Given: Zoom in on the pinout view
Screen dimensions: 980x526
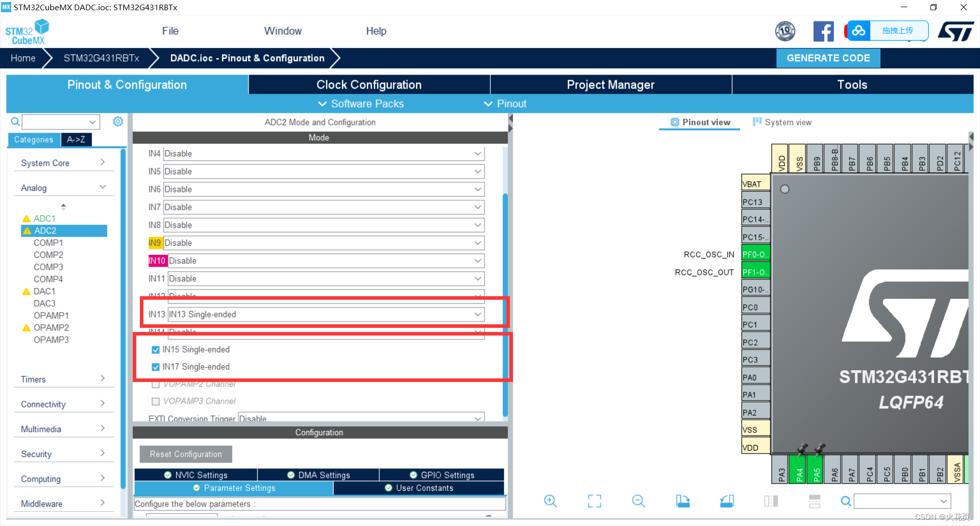Looking at the screenshot, I should (x=550, y=501).
